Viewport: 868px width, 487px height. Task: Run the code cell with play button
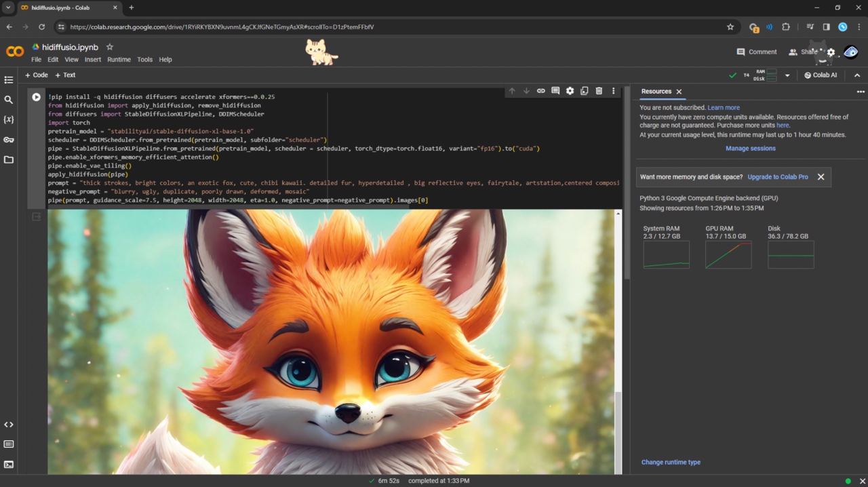36,97
